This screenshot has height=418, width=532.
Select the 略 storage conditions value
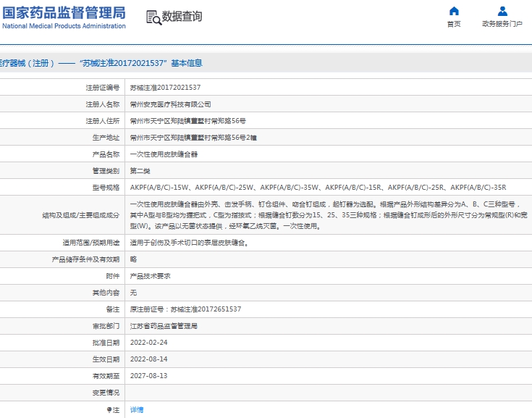pos(133,259)
